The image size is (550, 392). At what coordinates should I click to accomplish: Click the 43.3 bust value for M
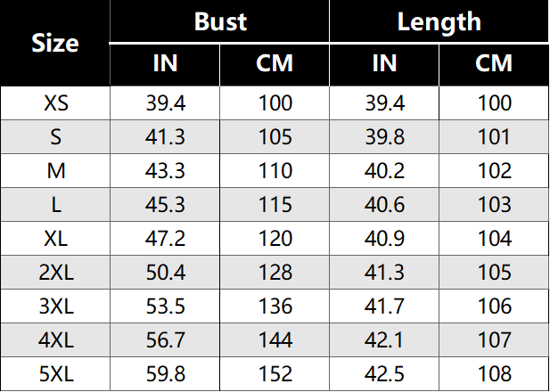tap(165, 171)
